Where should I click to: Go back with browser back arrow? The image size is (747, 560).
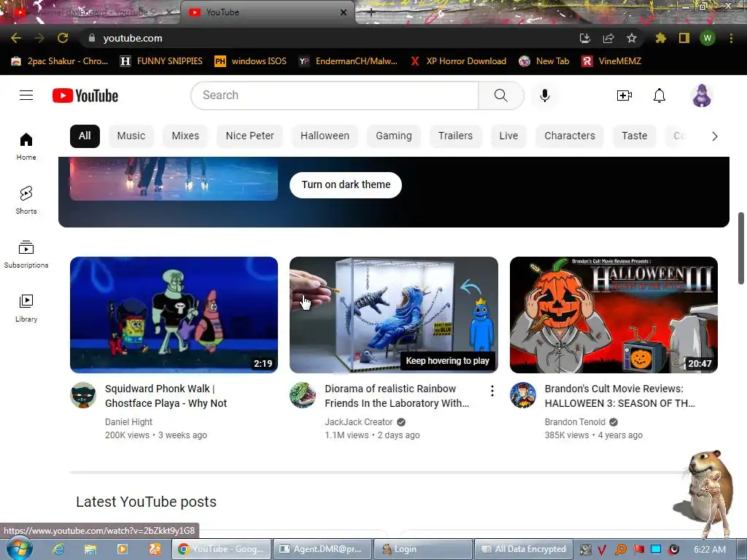pos(16,38)
